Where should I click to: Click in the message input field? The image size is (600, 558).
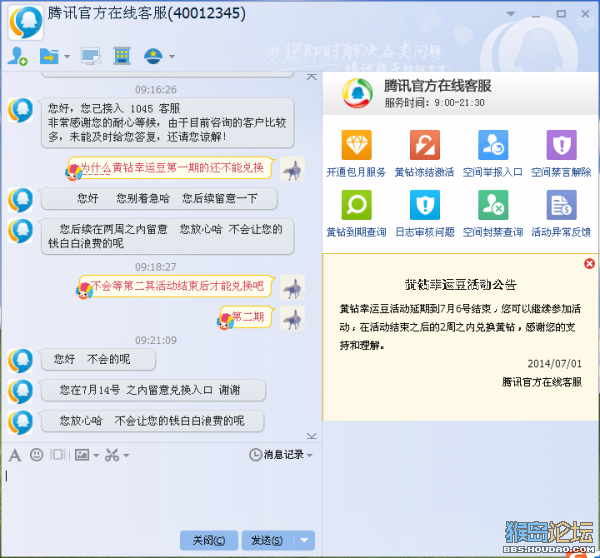click(x=161, y=496)
